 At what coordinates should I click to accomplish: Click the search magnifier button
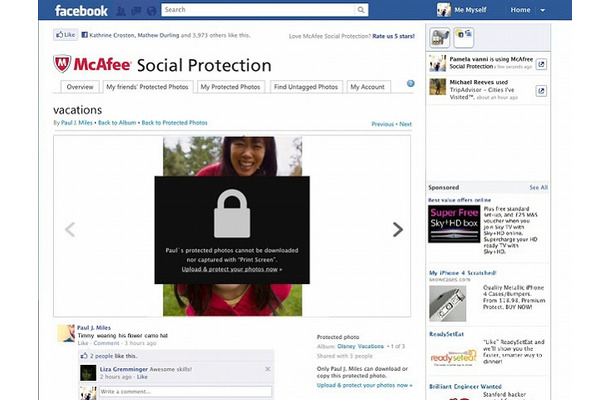coord(361,10)
